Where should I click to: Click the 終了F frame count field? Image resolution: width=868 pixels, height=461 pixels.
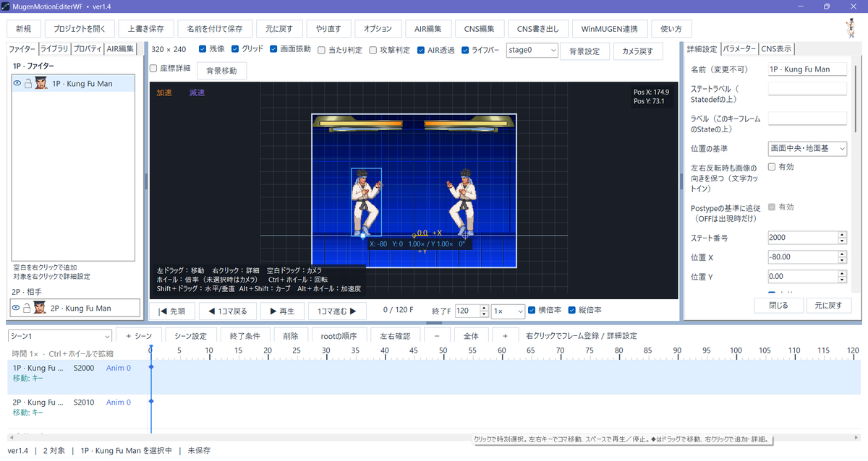466,311
